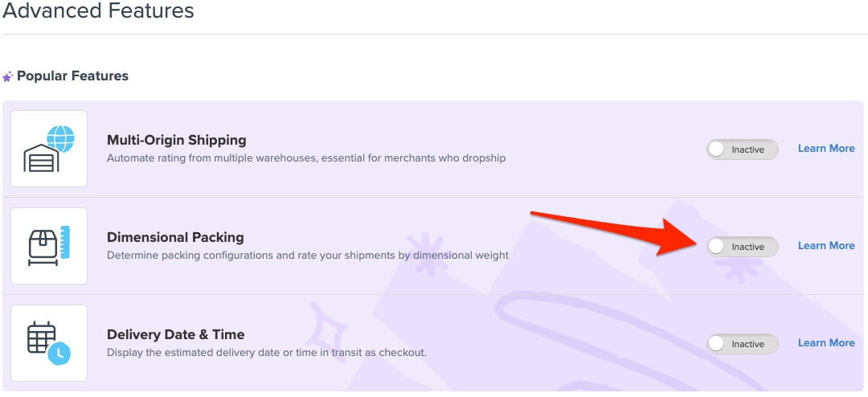Click the estimated delivery date description text
Viewport: 868px width, 397px height.
(266, 353)
